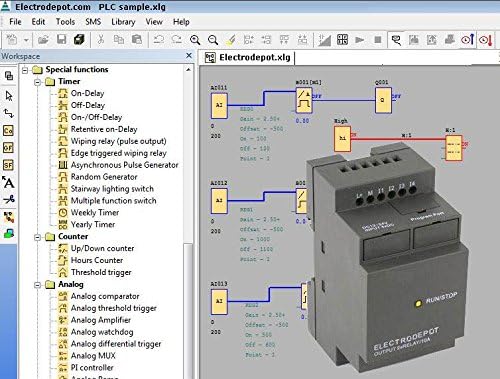Viewport: 500px width, 379px height.
Task: Click the Paste clipboard toolbar icon
Action: (x=137, y=40)
